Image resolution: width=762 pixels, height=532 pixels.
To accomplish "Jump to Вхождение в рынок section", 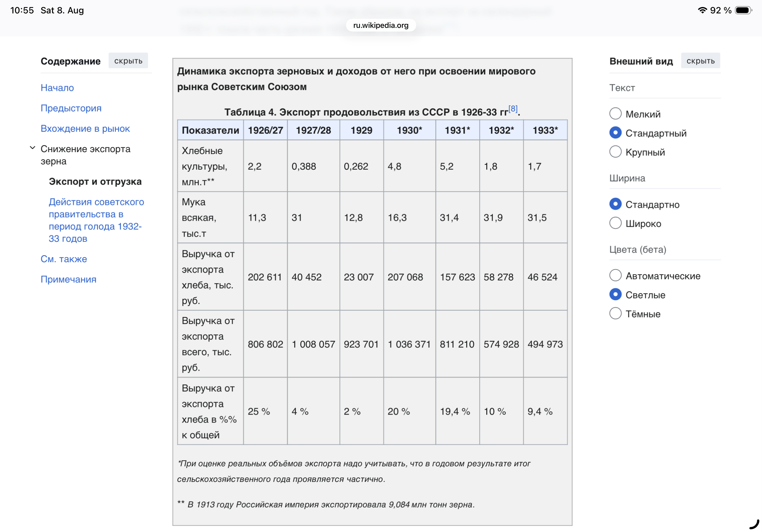I will click(85, 129).
